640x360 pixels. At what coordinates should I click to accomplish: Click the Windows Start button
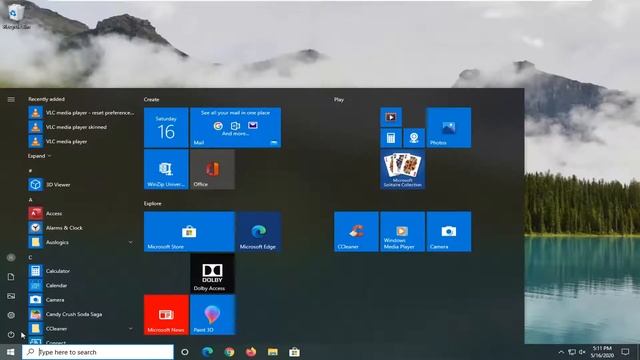[11, 352]
